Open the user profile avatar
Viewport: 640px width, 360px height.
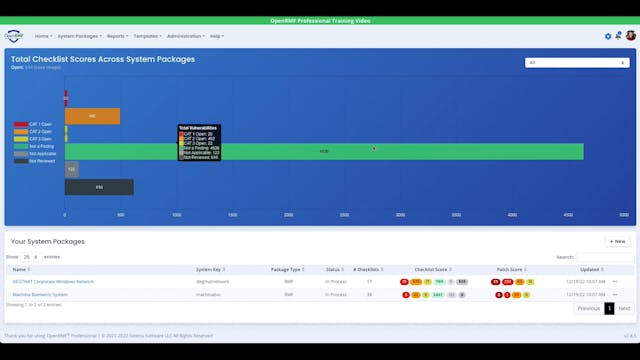[x=631, y=36]
